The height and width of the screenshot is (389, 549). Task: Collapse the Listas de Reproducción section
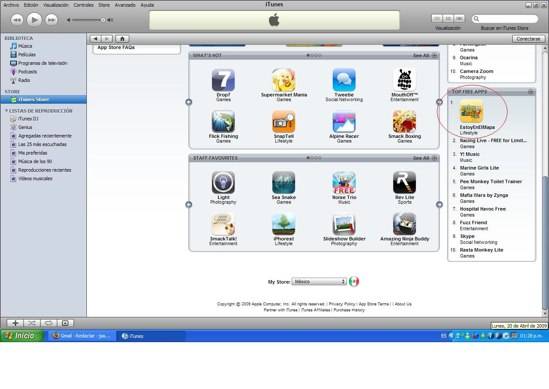click(x=6, y=111)
